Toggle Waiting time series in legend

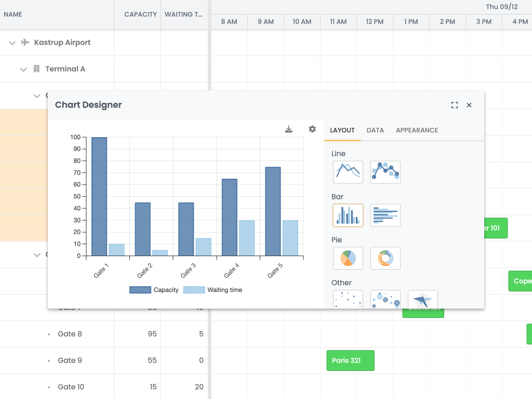click(212, 290)
